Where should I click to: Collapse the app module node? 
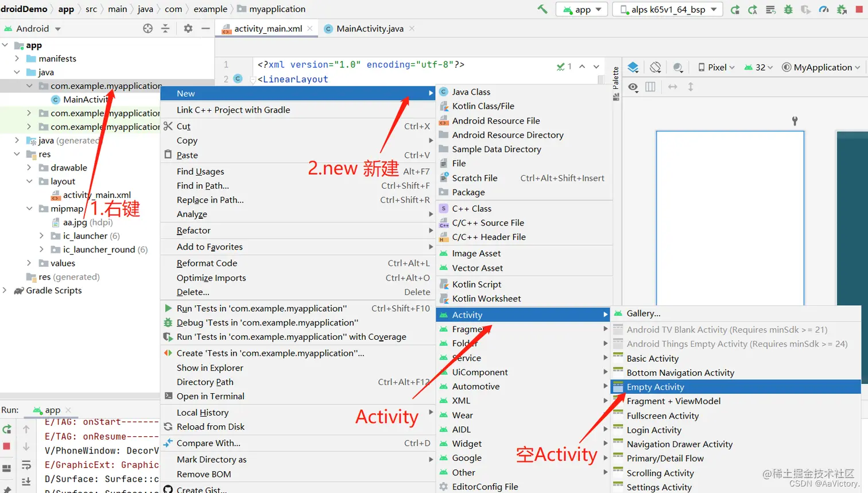tap(5, 45)
